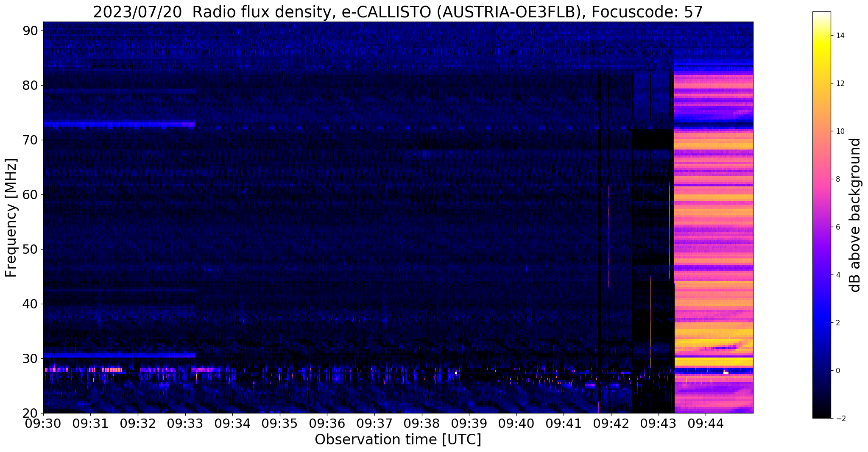868x452 pixels.
Task: Click the 09:33 time tick label
Action: (185, 423)
